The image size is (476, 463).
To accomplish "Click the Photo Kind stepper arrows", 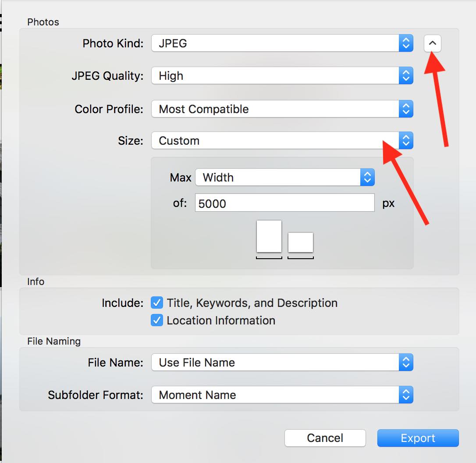I will [x=406, y=43].
